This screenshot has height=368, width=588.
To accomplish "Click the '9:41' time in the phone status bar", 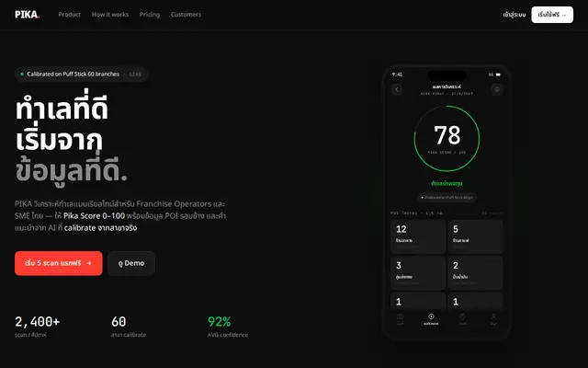I will [397, 75].
